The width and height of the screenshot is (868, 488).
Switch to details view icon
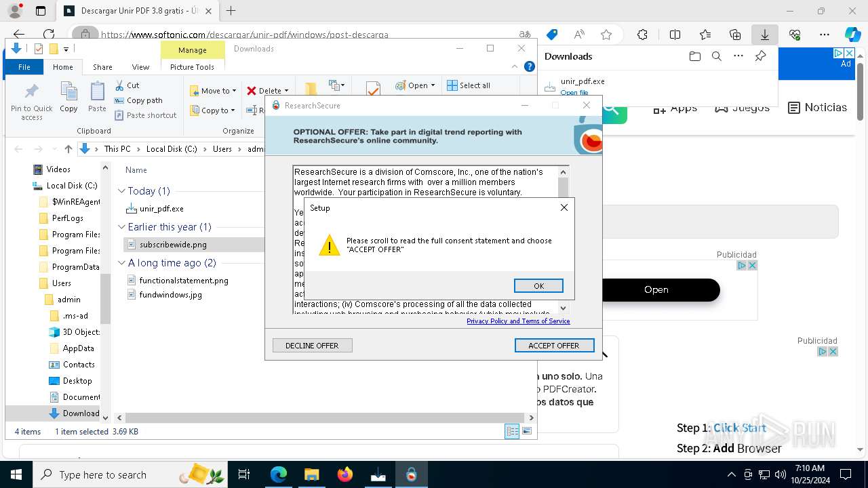click(512, 431)
